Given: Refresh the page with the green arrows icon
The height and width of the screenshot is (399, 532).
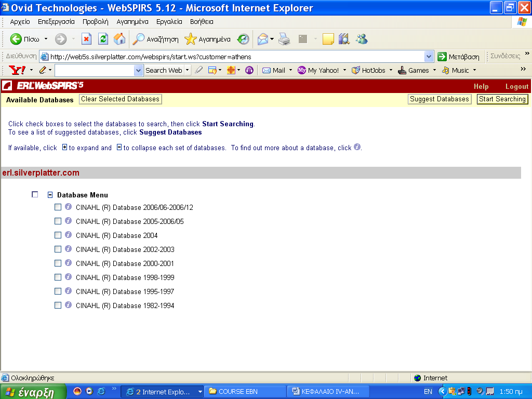Looking at the screenshot, I should [x=103, y=39].
